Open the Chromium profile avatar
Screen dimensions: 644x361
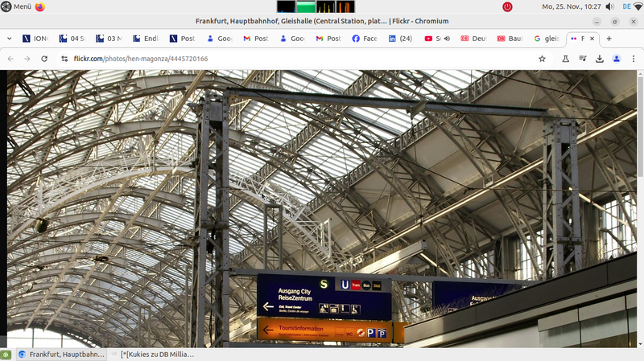coord(617,59)
